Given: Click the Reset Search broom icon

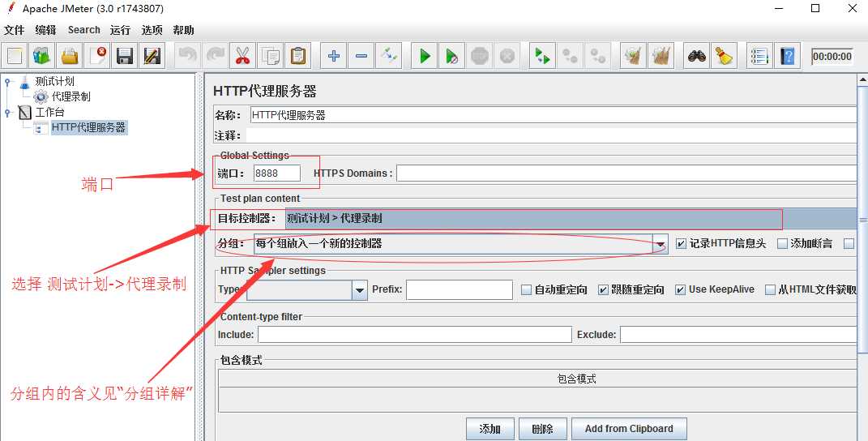Looking at the screenshot, I should click(724, 56).
